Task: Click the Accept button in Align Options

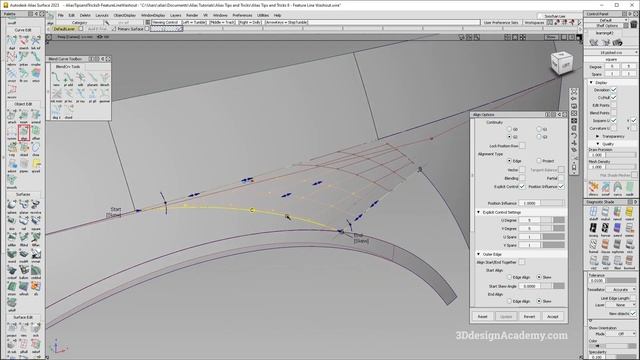Action: point(552,316)
